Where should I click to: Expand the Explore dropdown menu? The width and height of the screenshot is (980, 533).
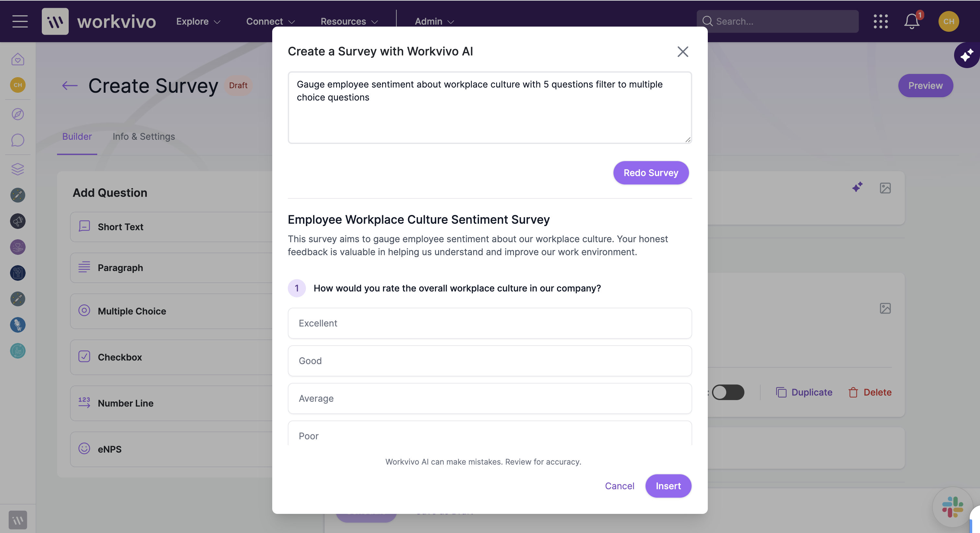point(198,21)
